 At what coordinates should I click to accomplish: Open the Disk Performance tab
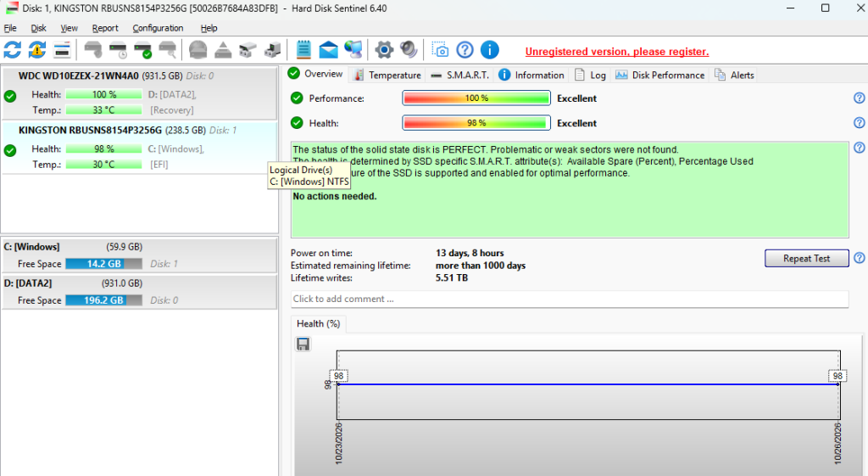(660, 75)
